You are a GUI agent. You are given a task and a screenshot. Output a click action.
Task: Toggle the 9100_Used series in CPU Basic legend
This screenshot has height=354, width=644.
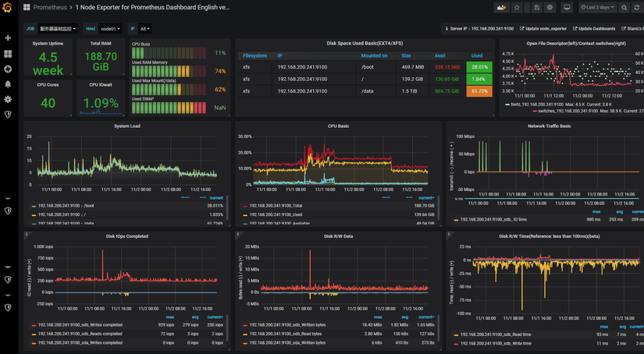(x=276, y=214)
